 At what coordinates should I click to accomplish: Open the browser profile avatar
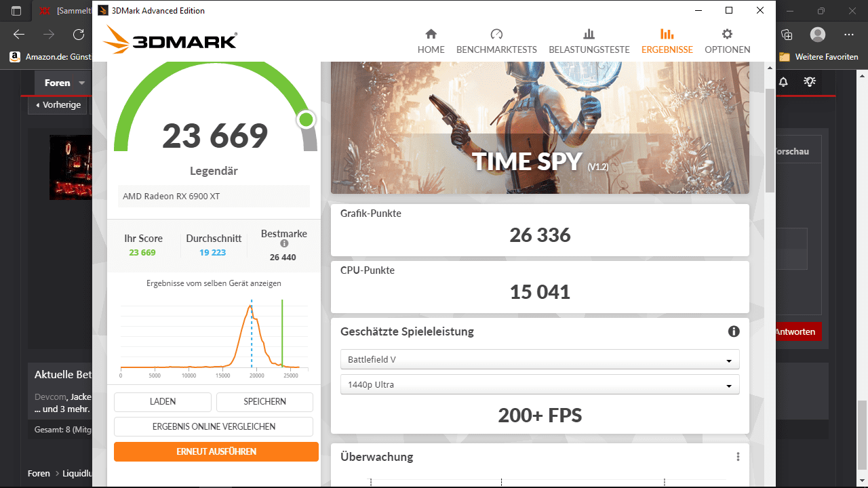[x=818, y=35]
